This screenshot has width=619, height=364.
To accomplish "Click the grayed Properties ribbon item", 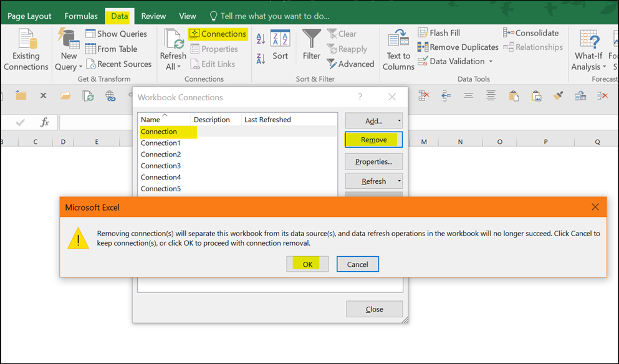I will coord(214,49).
